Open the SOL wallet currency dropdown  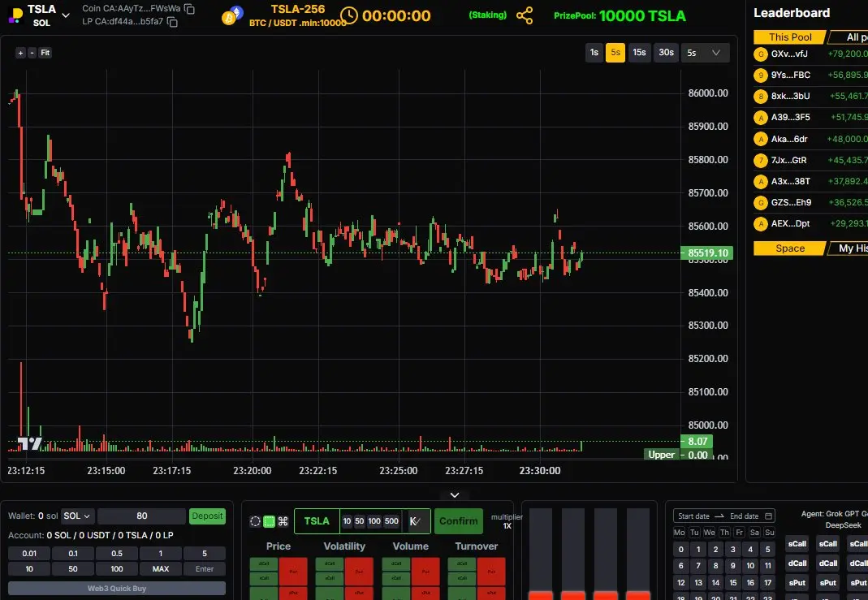(77, 516)
